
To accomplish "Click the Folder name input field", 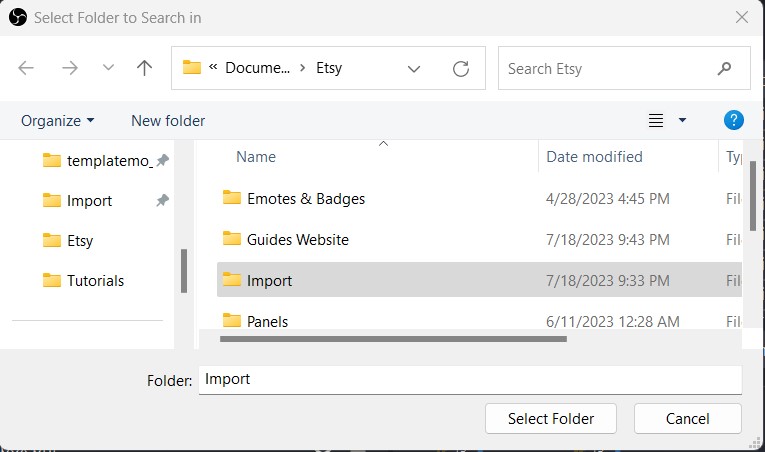I will pos(470,380).
